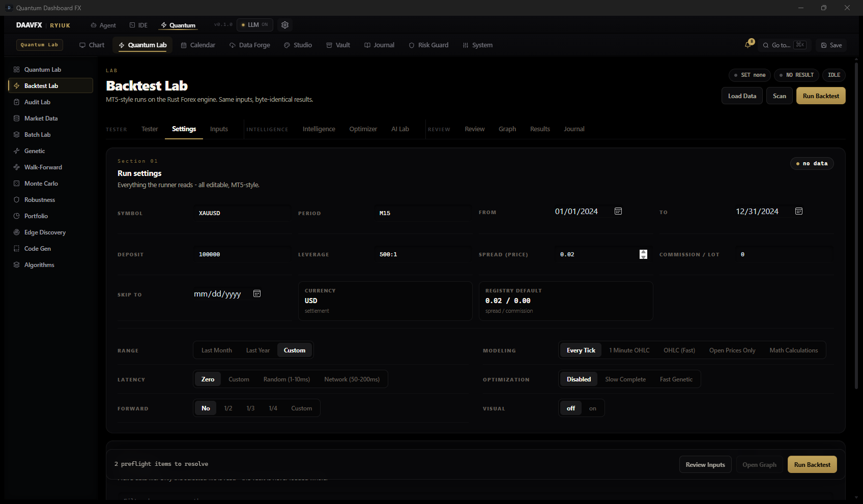Open Algorithms in sidebar
Screen dimensions: 863x504
coord(51,265)
